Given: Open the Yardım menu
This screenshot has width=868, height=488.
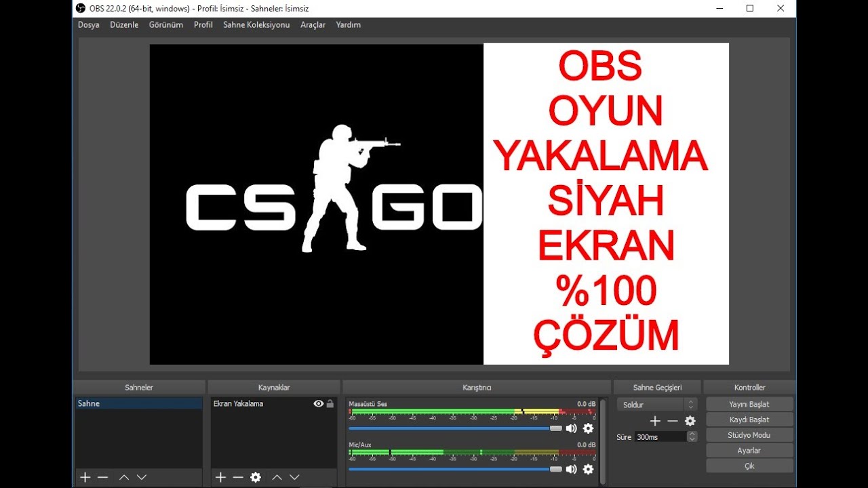Looking at the screenshot, I should coord(349,25).
